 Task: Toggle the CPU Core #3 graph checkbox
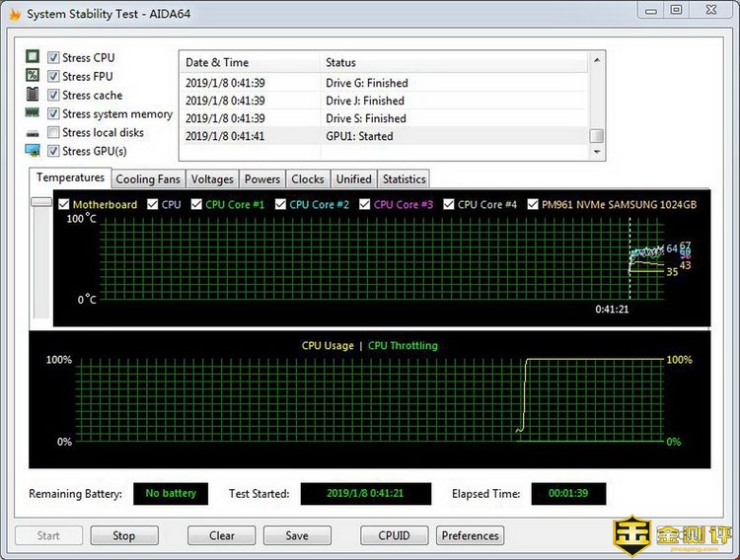click(x=365, y=205)
